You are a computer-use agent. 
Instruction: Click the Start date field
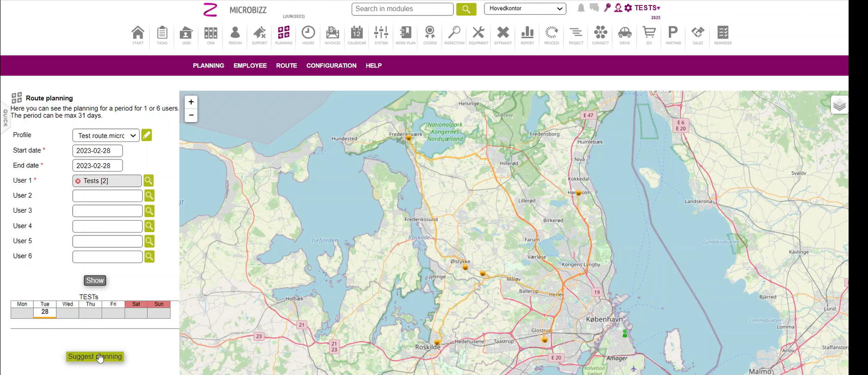coord(98,151)
